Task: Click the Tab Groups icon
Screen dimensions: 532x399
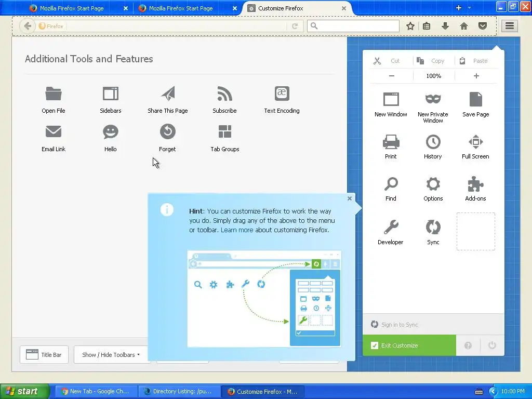Action: [x=224, y=131]
